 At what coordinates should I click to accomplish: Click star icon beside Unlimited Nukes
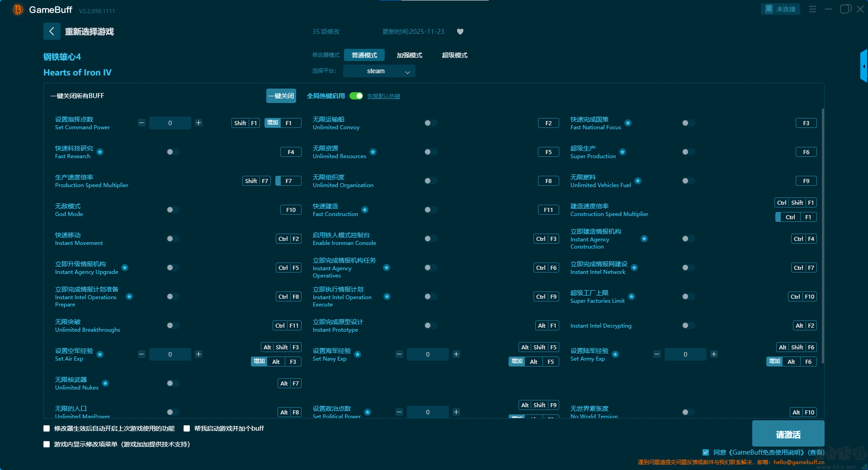tap(105, 383)
